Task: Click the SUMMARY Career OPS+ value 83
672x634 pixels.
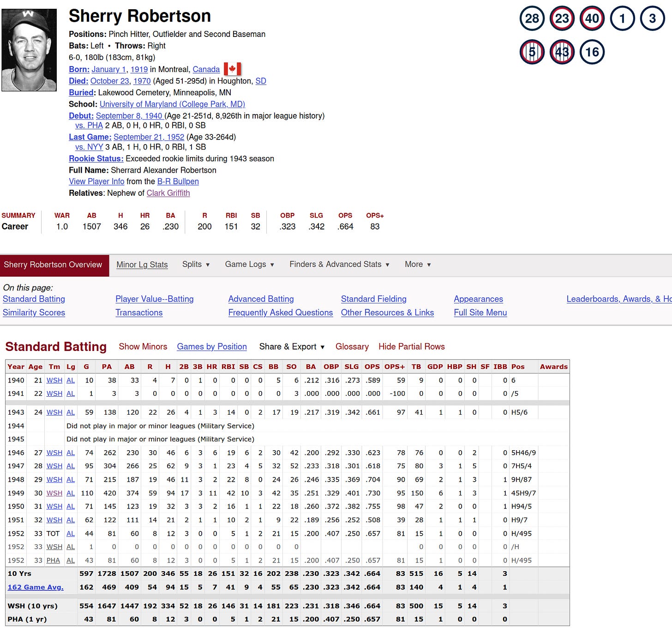Action: [x=375, y=227]
